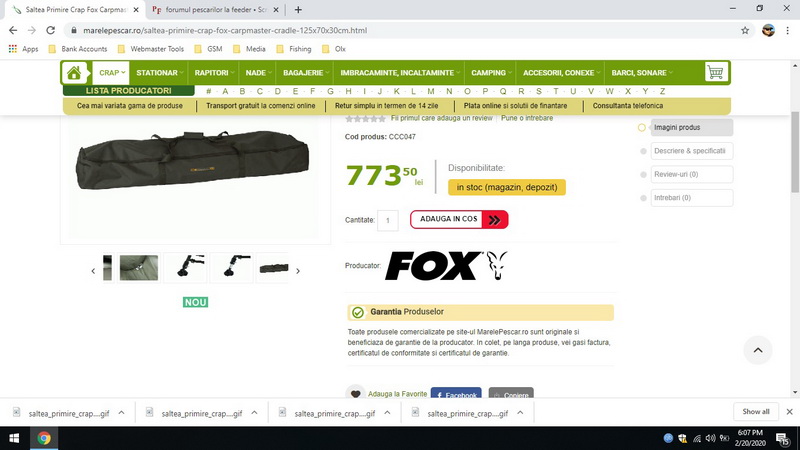The width and height of the screenshot is (800, 450).
Task: Expand IMBRACAMINTE, INCALTAMINTE menu
Action: (x=399, y=73)
